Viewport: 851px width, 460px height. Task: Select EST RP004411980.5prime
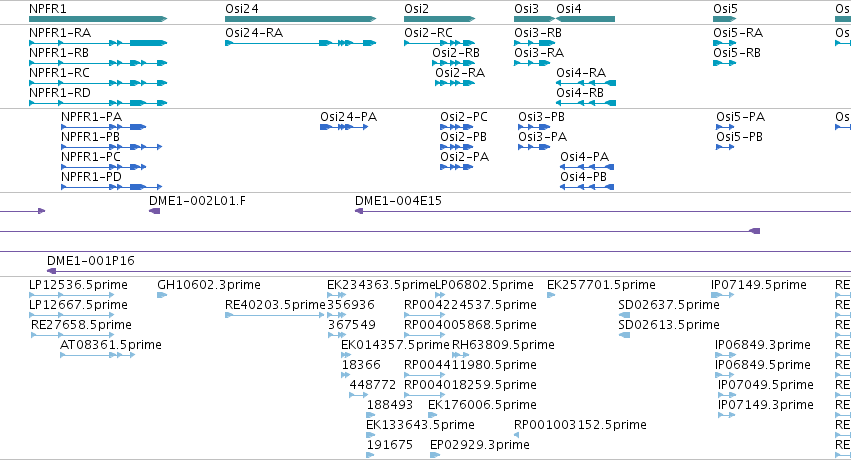point(471,366)
